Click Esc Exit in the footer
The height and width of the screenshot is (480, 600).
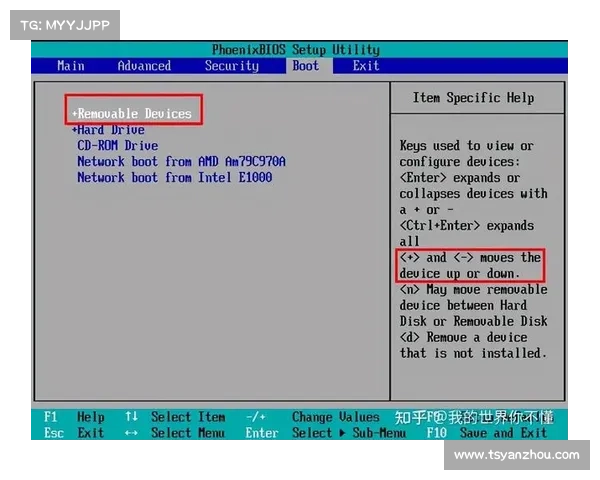[75, 433]
